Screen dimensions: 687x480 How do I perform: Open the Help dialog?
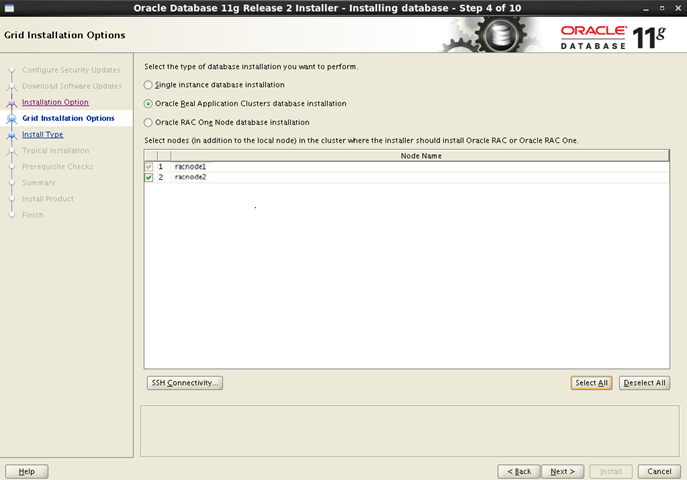(27, 471)
